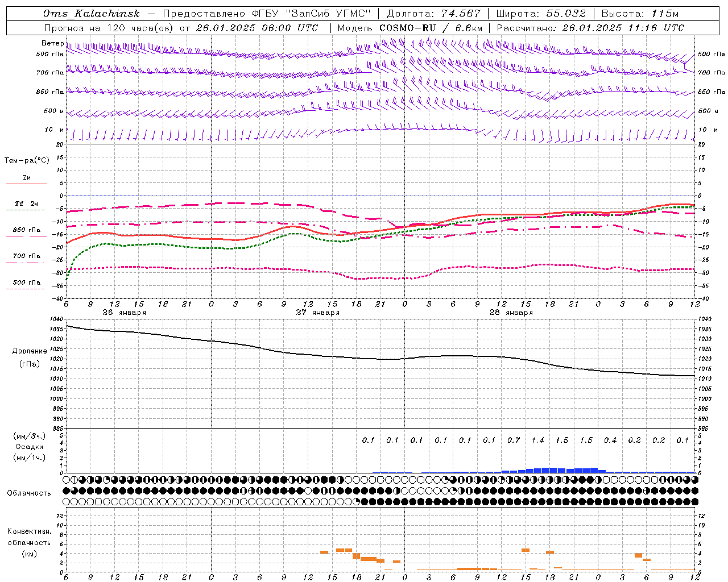Viewport: 728px width, 582px height.
Task: Click the Долгота: 74.567 value
Action: tap(434, 14)
